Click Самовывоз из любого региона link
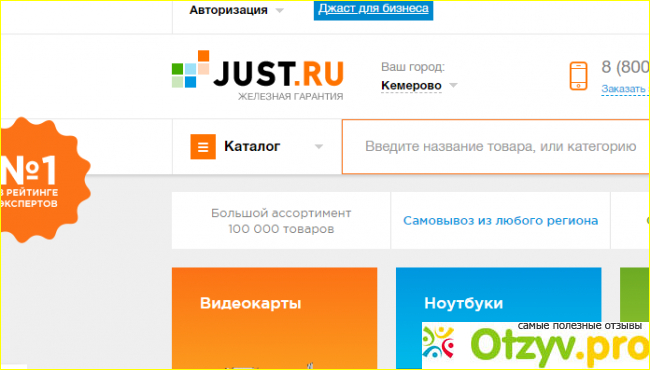This screenshot has width=650, height=370. click(x=500, y=221)
